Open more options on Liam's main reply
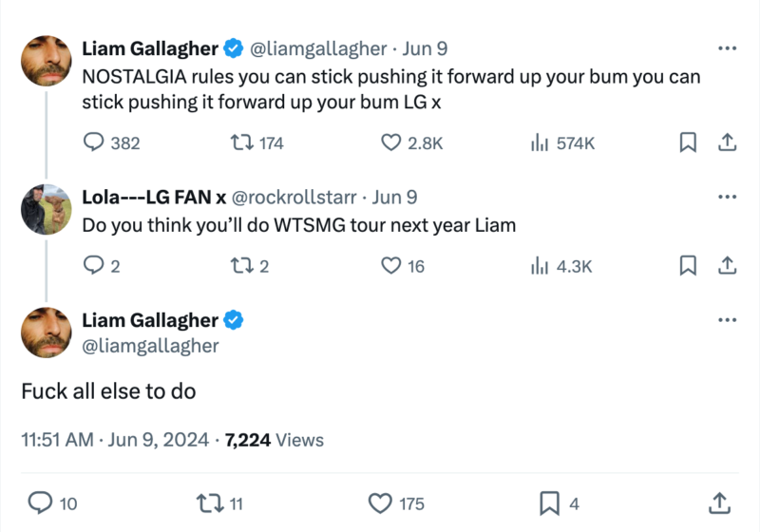This screenshot has width=760, height=532. pyautogui.click(x=728, y=321)
